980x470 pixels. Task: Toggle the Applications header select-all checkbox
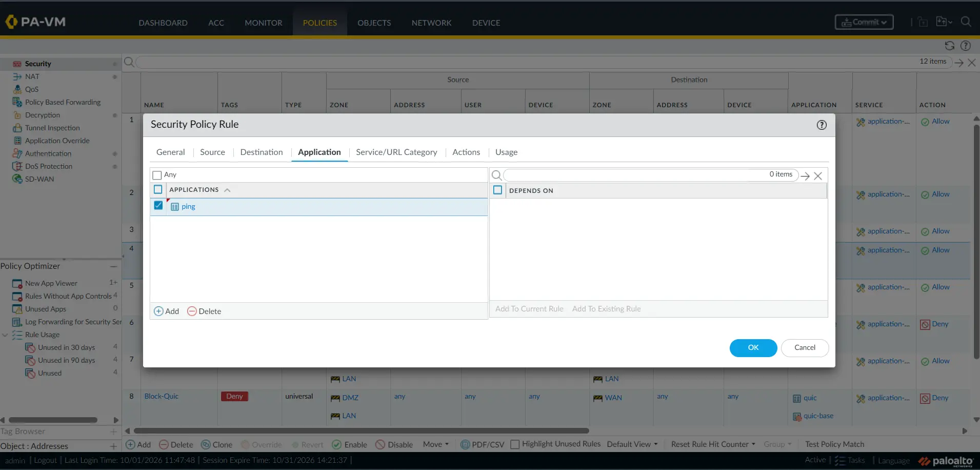pos(158,189)
